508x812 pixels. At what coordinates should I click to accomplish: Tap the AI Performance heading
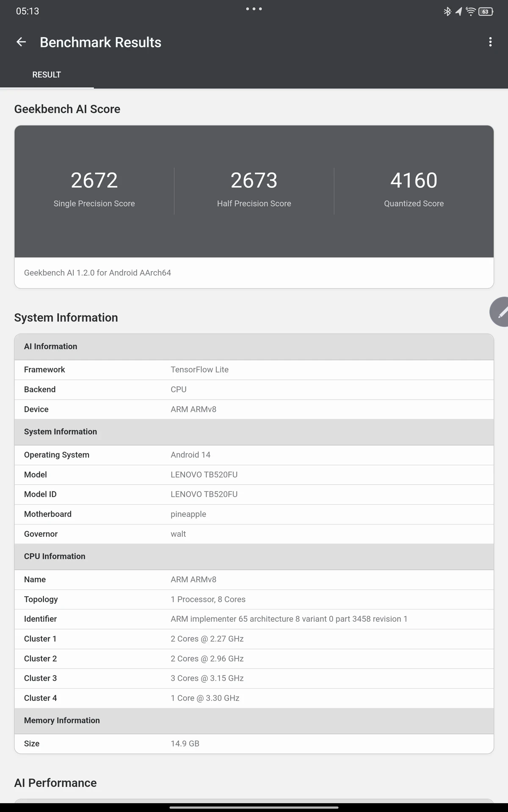(x=55, y=783)
